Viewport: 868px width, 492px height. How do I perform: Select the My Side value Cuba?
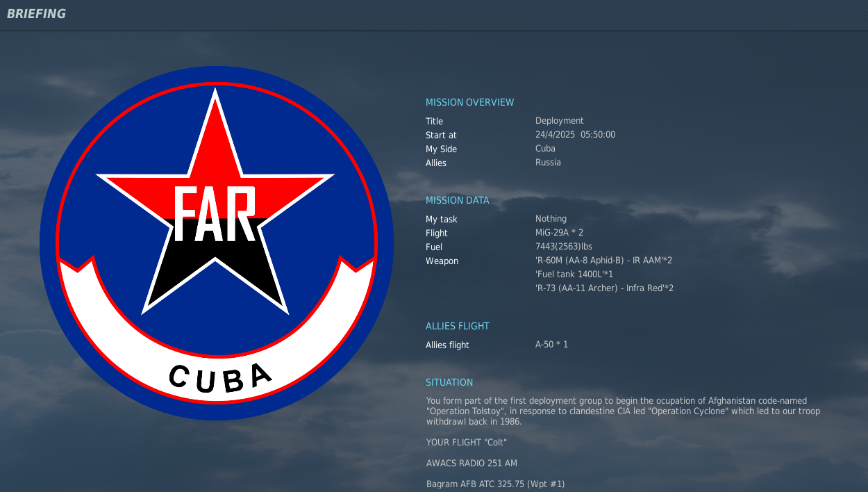point(545,149)
